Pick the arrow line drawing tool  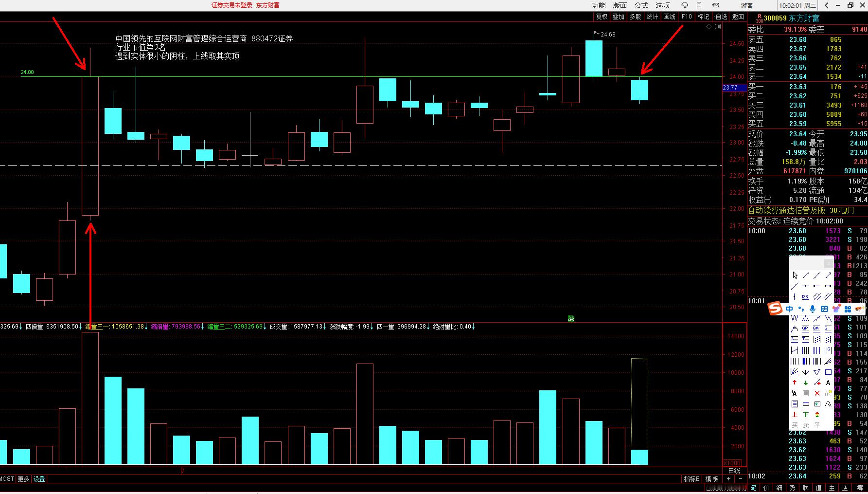click(x=828, y=275)
